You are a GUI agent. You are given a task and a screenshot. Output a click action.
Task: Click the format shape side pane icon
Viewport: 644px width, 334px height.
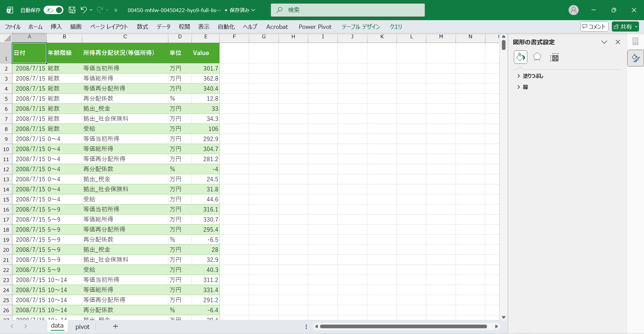635,58
